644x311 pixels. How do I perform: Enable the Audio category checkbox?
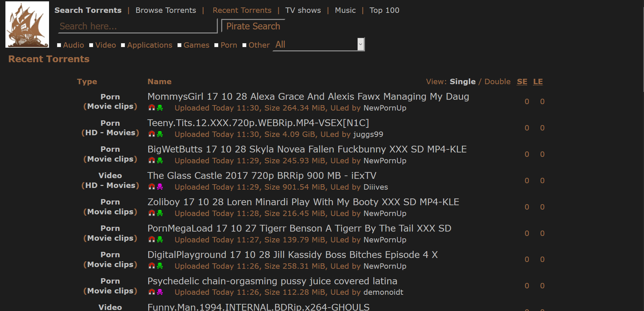tap(59, 45)
